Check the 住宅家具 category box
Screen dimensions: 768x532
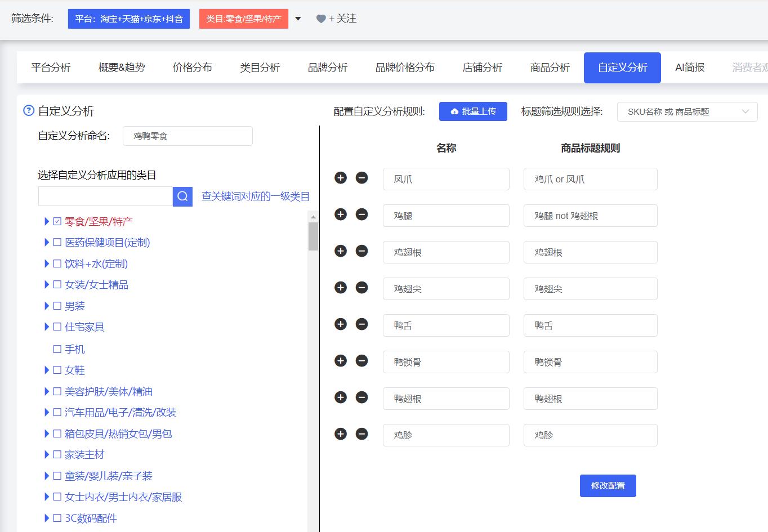pos(57,327)
